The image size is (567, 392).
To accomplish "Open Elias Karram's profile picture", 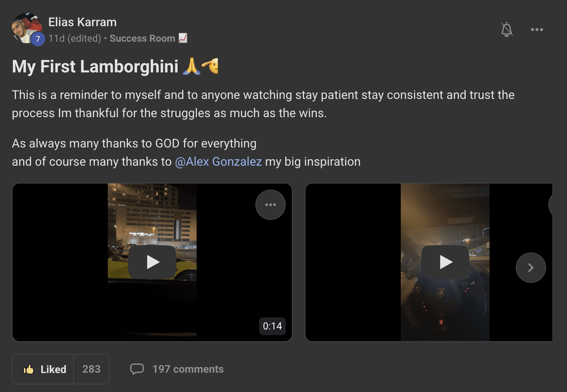I will pos(27,28).
